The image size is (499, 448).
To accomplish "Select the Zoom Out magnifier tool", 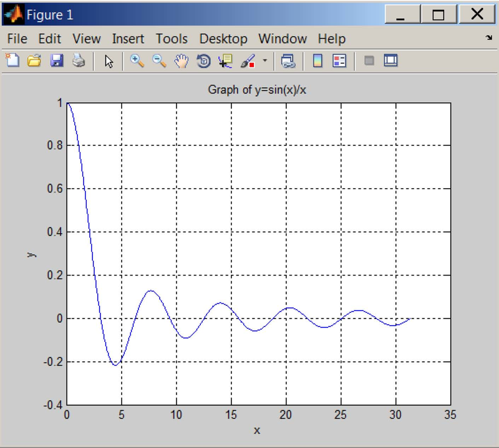I will pyautogui.click(x=159, y=60).
